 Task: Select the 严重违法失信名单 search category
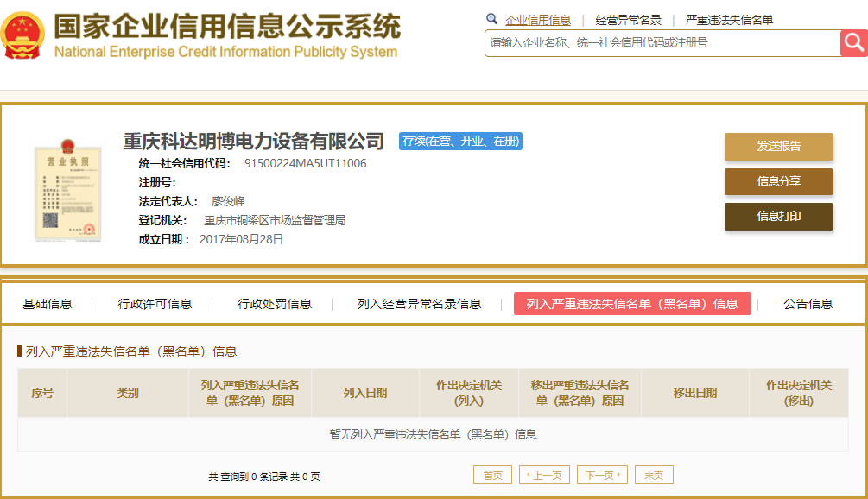[x=729, y=20]
